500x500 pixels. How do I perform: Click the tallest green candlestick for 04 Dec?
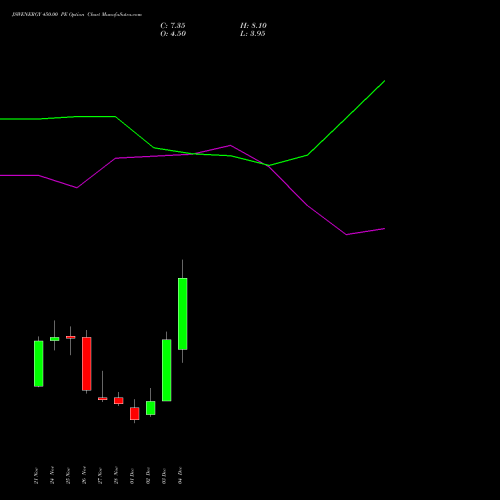pyautogui.click(x=183, y=314)
